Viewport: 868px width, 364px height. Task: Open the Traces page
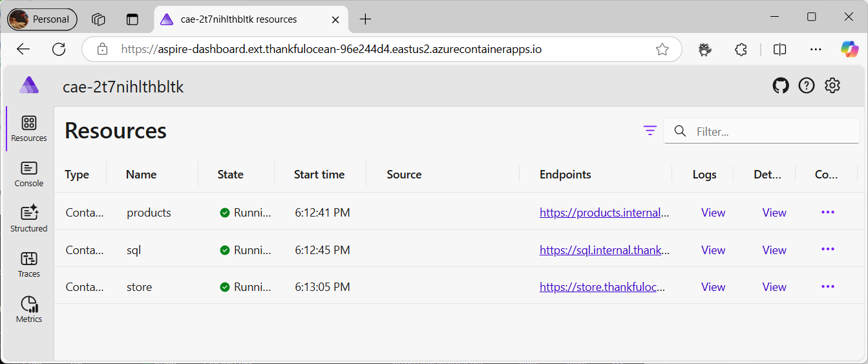click(x=29, y=264)
